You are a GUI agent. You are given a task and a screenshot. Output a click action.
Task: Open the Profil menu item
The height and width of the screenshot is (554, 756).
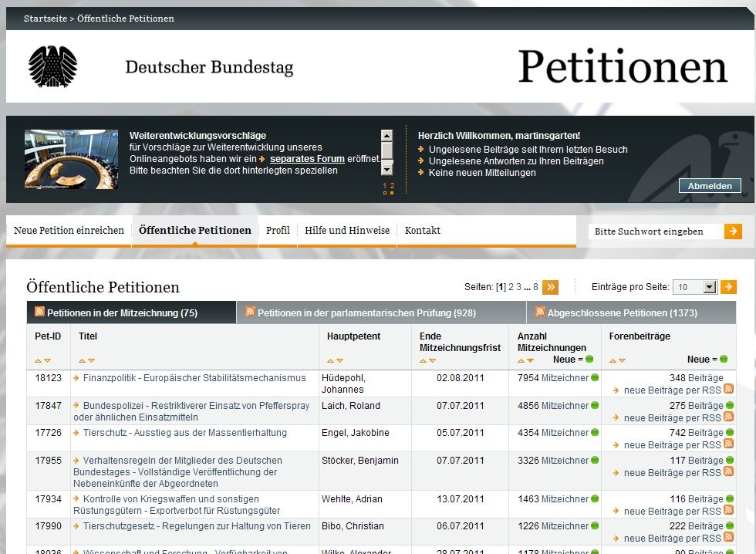point(278,231)
